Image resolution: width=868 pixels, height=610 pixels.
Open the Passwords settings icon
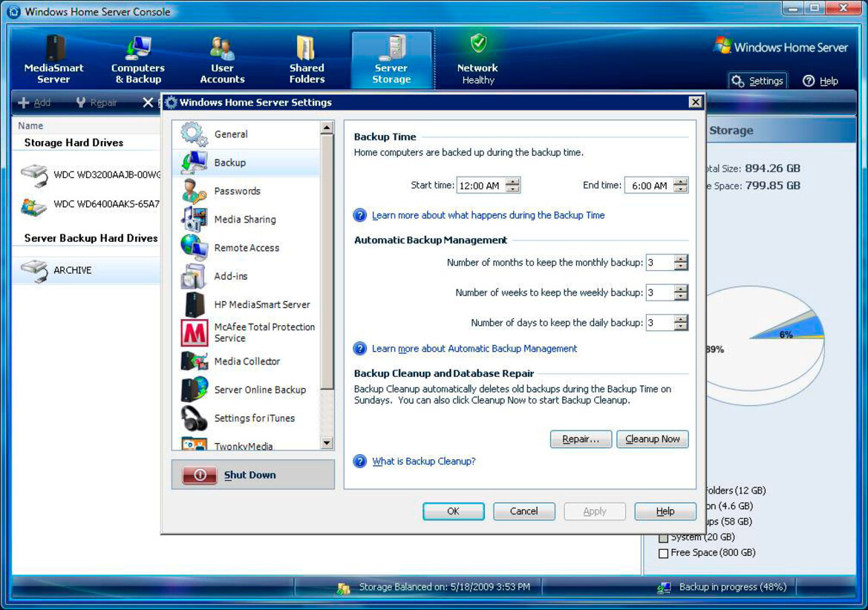click(x=194, y=191)
